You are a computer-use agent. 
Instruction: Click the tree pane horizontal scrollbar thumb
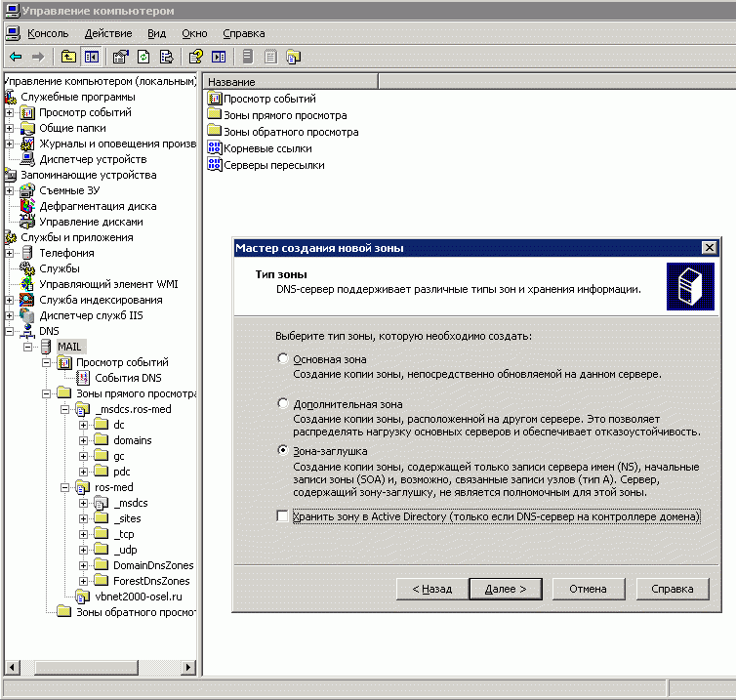pyautogui.click(x=86, y=667)
